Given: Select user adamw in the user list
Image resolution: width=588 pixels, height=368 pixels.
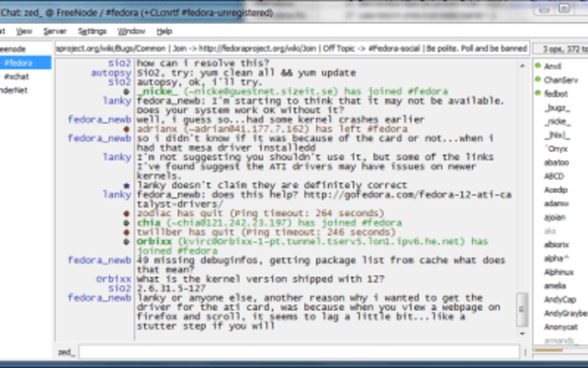Looking at the screenshot, I should (557, 203).
